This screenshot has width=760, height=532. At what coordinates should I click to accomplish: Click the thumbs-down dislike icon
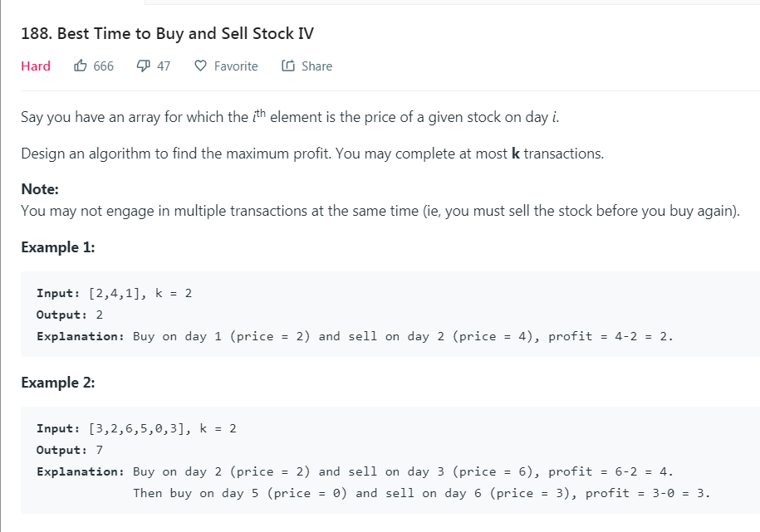(142, 66)
